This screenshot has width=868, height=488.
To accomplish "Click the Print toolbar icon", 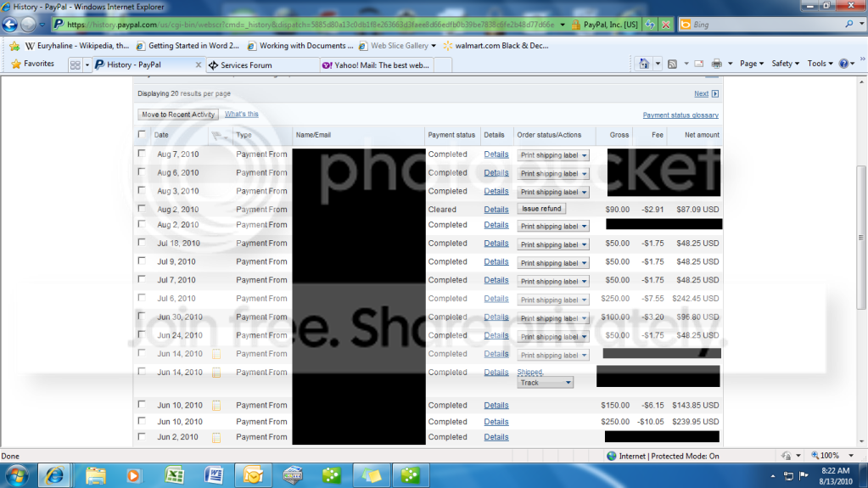I will point(717,64).
